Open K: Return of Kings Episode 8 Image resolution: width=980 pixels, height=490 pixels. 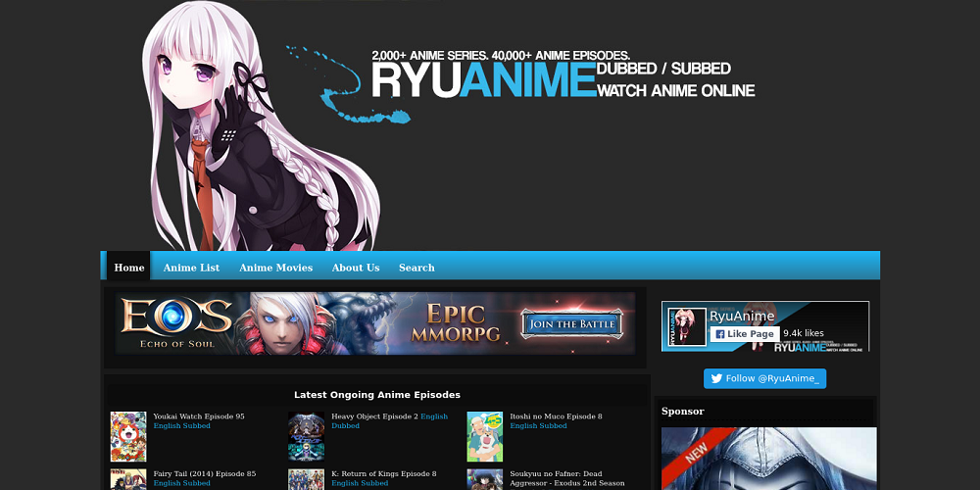click(x=384, y=473)
